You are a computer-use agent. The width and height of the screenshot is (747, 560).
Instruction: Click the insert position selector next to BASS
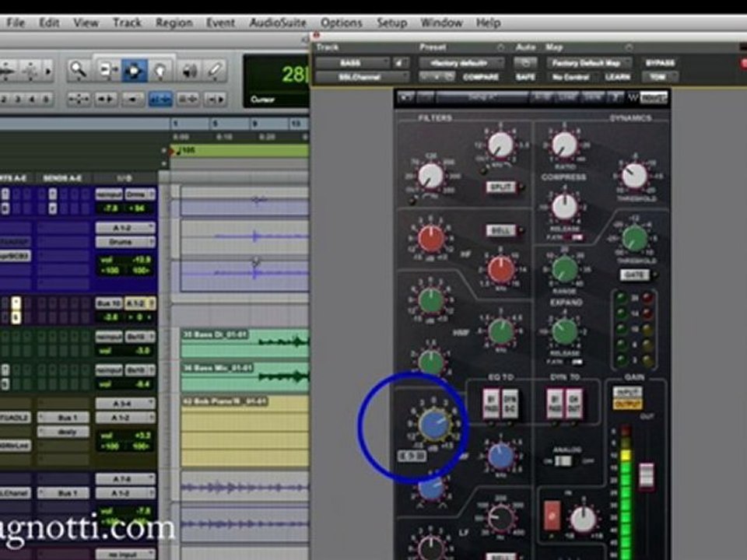tap(400, 63)
